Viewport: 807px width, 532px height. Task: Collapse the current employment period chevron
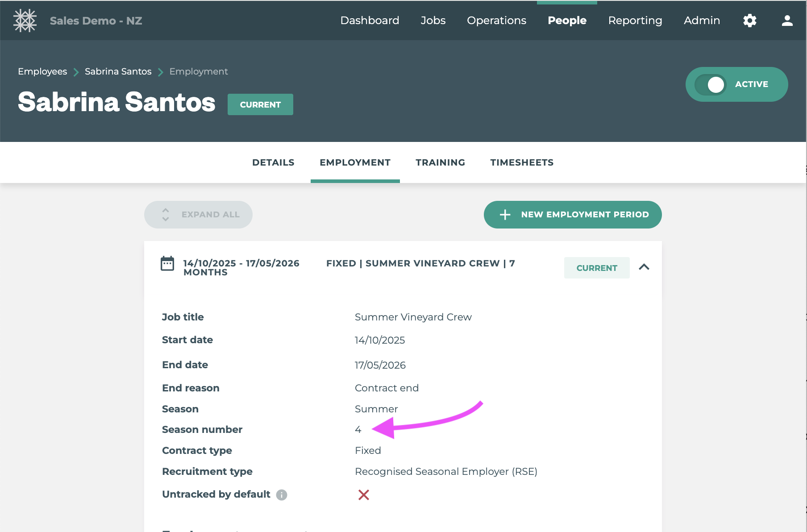pos(644,267)
